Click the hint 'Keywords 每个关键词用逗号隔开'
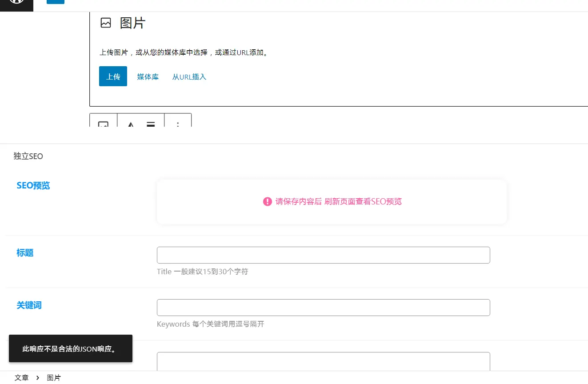The height and width of the screenshot is (384, 588). [211, 324]
